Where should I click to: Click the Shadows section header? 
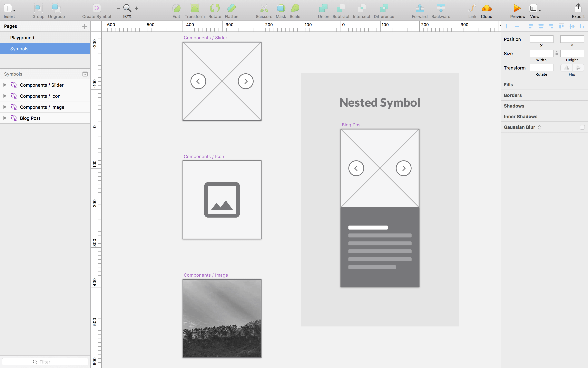(544, 106)
